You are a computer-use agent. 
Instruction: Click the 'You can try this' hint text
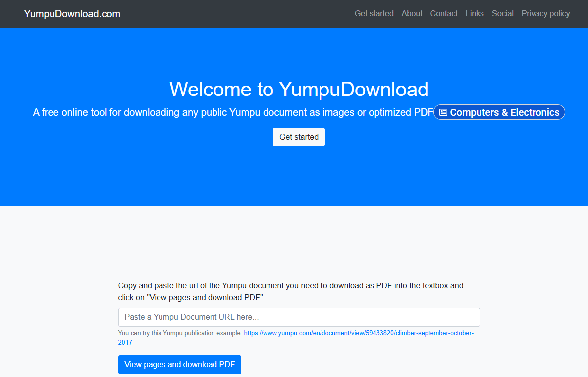point(180,333)
